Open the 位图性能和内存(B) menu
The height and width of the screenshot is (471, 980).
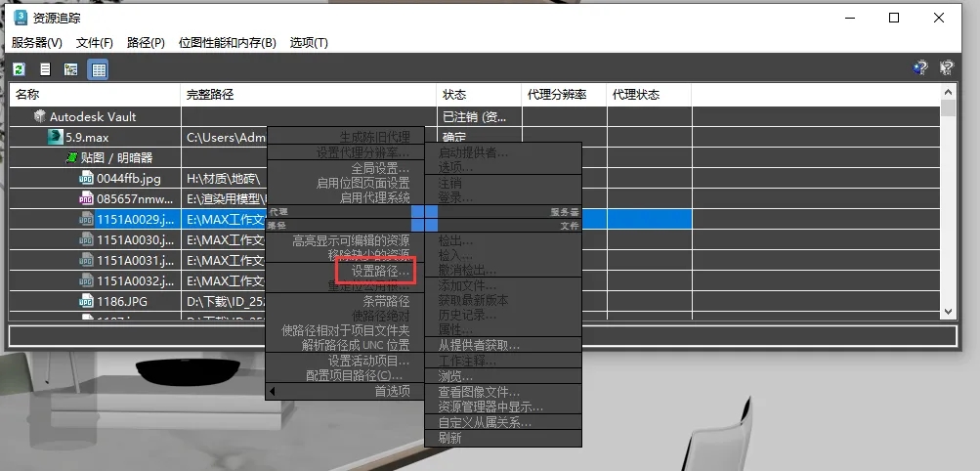coord(227,42)
